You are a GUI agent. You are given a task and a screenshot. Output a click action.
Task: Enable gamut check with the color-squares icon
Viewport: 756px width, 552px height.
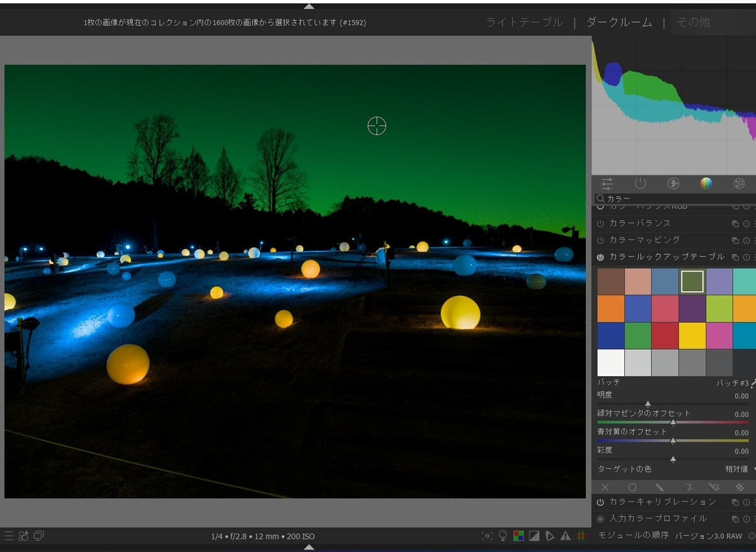pyautogui.click(x=518, y=536)
